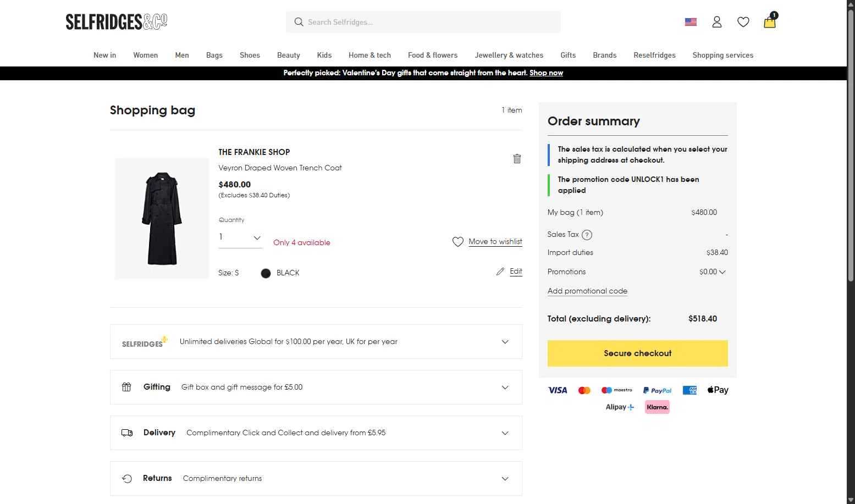Expand the Delivery section
Image resolution: width=855 pixels, height=504 pixels.
click(316, 433)
